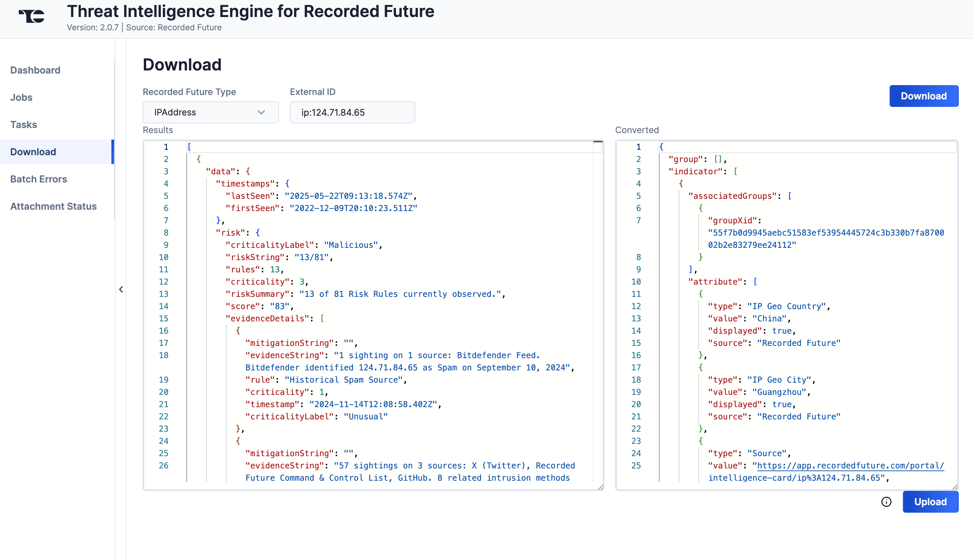
Task: Click the "rules": 13 line
Action: point(254,270)
